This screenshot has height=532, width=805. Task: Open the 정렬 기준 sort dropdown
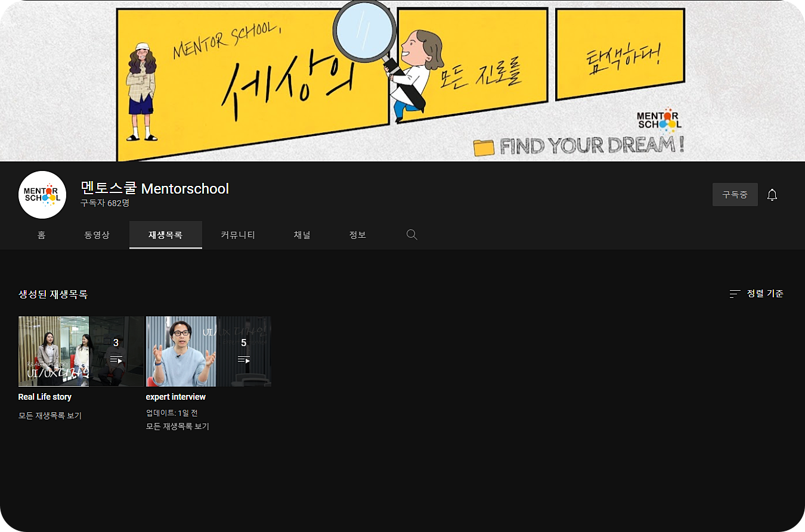(757, 294)
